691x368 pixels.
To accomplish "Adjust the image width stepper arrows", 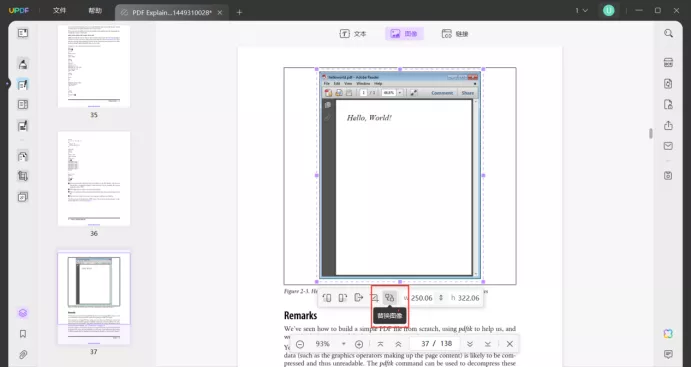I will [x=441, y=298].
